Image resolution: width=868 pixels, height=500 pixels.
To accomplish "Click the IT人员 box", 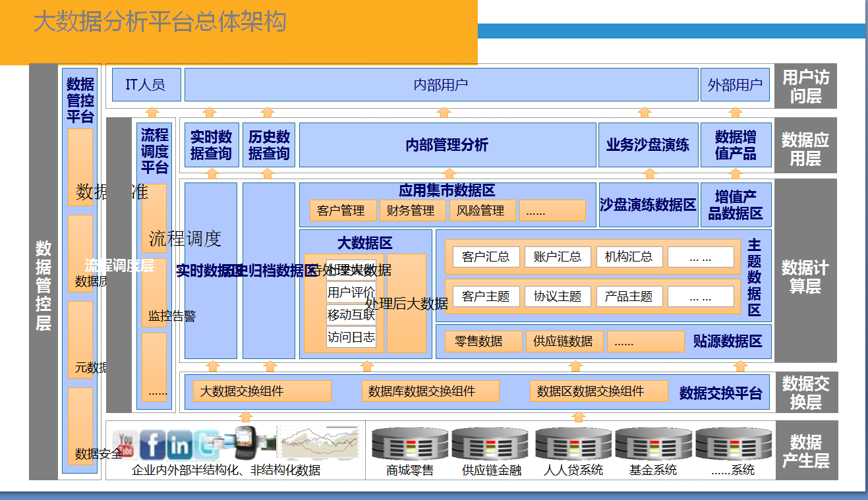I will click(x=146, y=84).
